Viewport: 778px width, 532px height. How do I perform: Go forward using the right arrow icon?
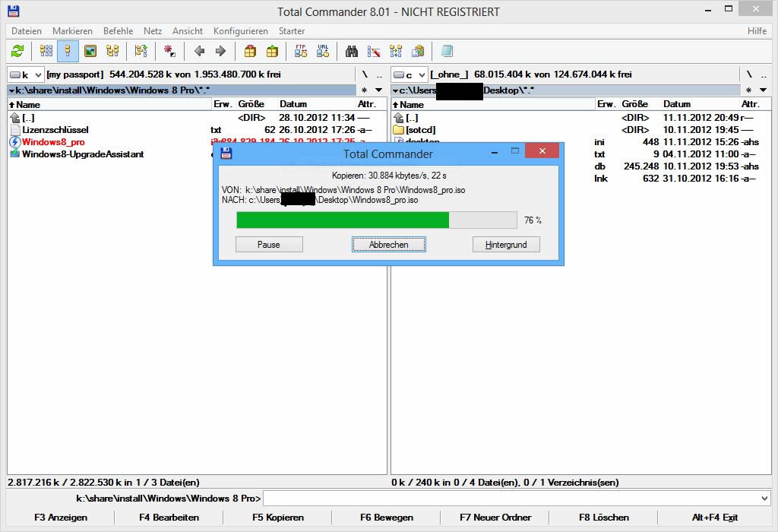[221, 51]
